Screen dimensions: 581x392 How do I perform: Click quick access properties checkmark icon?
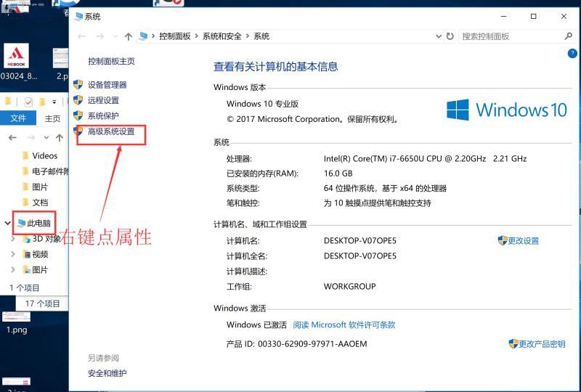pyautogui.click(x=28, y=102)
